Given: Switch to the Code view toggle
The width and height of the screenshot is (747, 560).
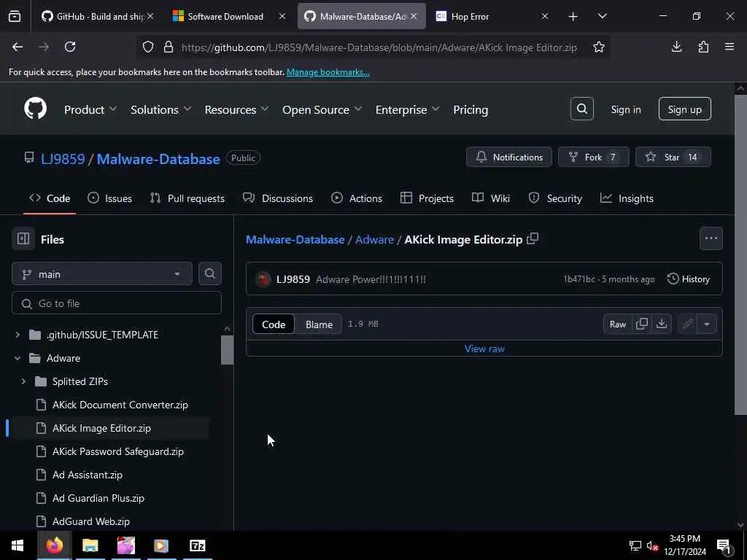Looking at the screenshot, I should click(274, 324).
